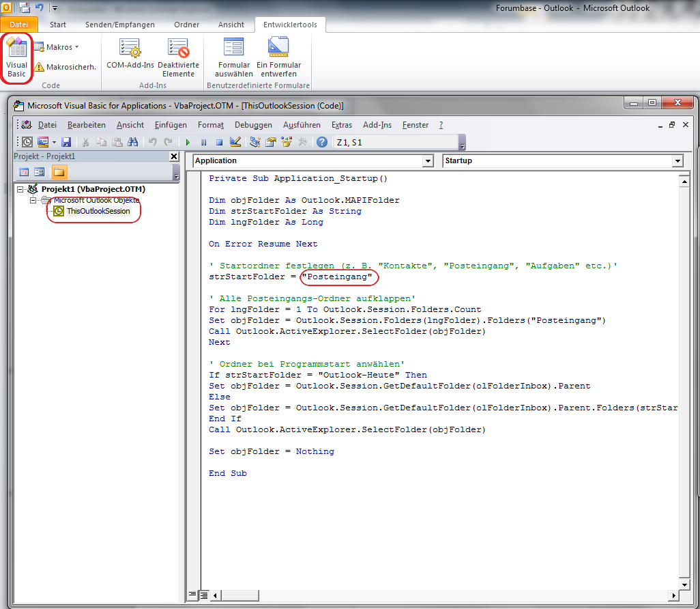Switch to Full Module View at bottom-left
The image size is (700, 609).
tap(203, 595)
